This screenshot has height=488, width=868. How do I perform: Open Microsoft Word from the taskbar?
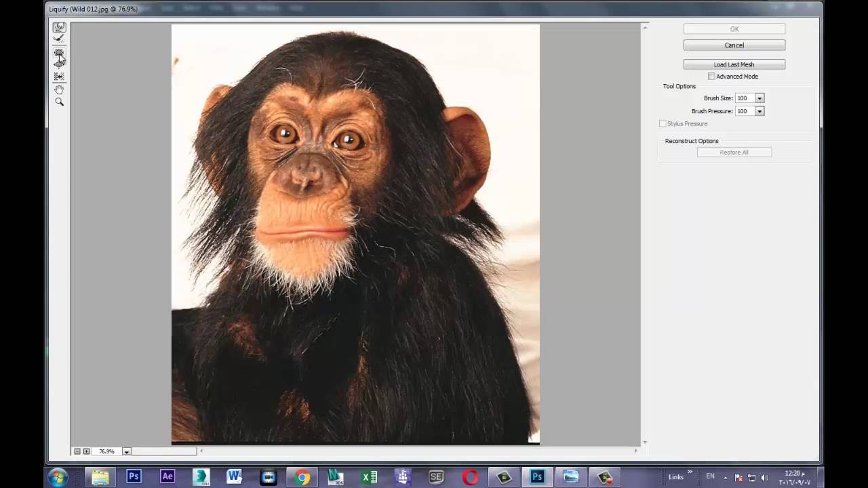click(235, 477)
